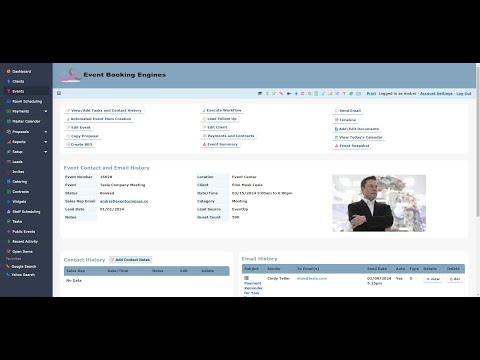Expand the Proposals menu arrow
Screen dimensions: 480x360
pos(46,132)
